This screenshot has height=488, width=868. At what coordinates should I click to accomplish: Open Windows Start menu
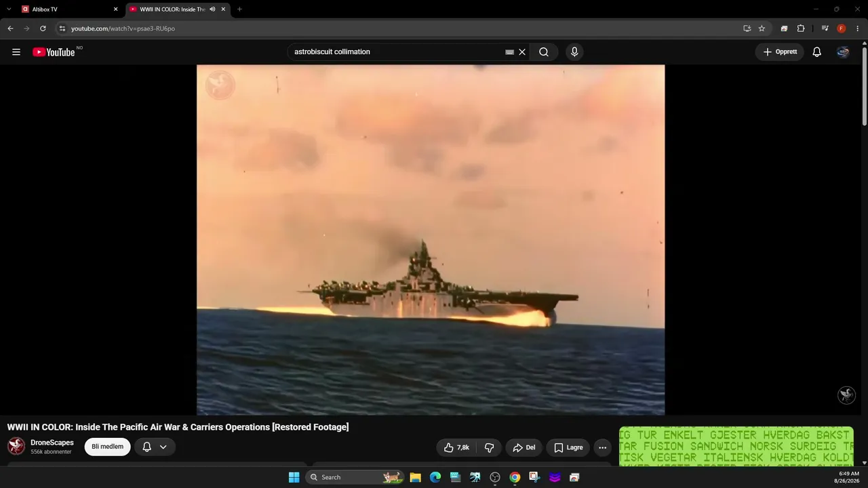(x=294, y=477)
